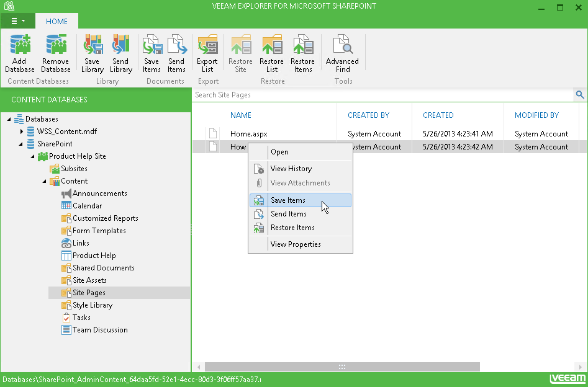Collapse the SharePoint database node
This screenshot has width=588, height=387.
coord(21,144)
